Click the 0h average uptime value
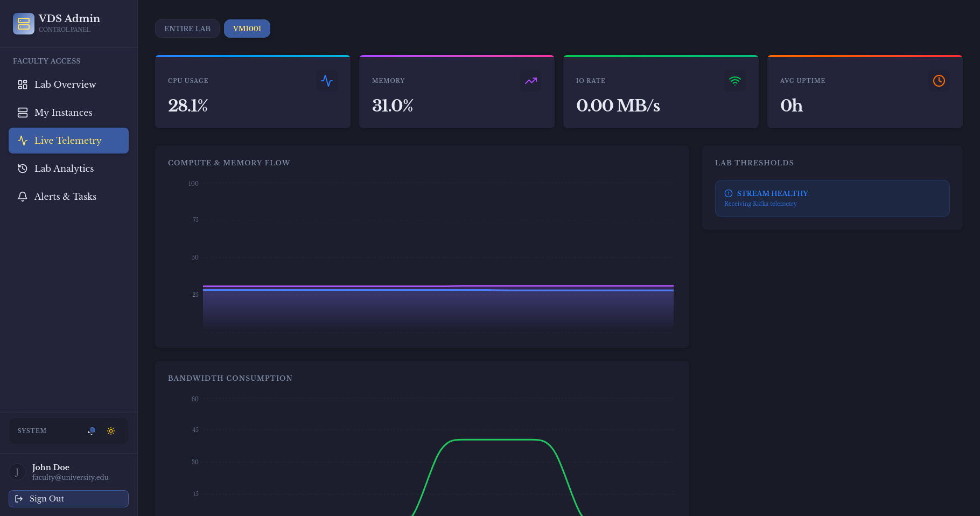Screen dimensions: 980x516 (x=792, y=106)
